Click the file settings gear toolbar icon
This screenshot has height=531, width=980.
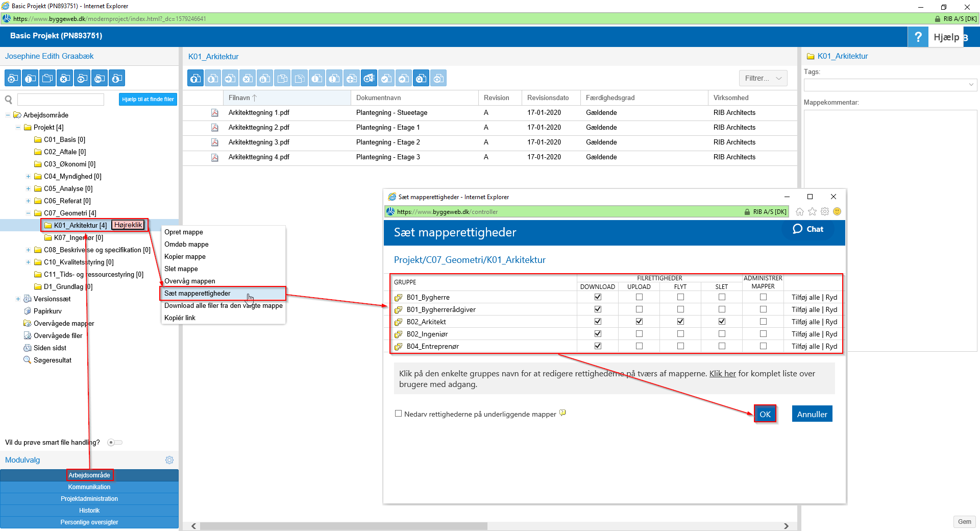tap(369, 79)
